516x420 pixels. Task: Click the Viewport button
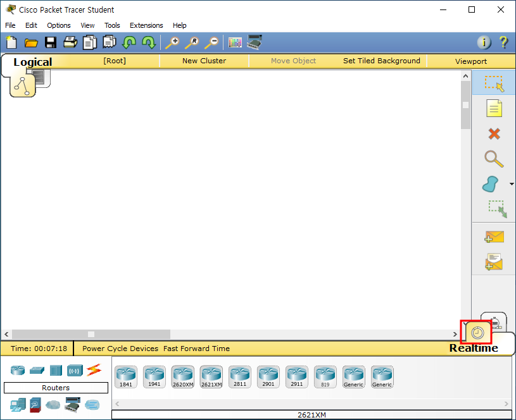(471, 61)
